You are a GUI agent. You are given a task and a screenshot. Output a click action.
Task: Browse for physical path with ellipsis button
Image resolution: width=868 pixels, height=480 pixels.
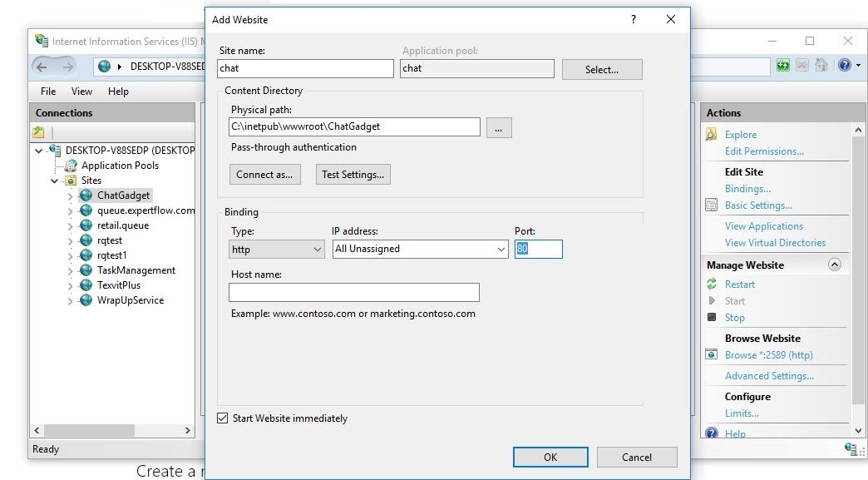point(498,127)
